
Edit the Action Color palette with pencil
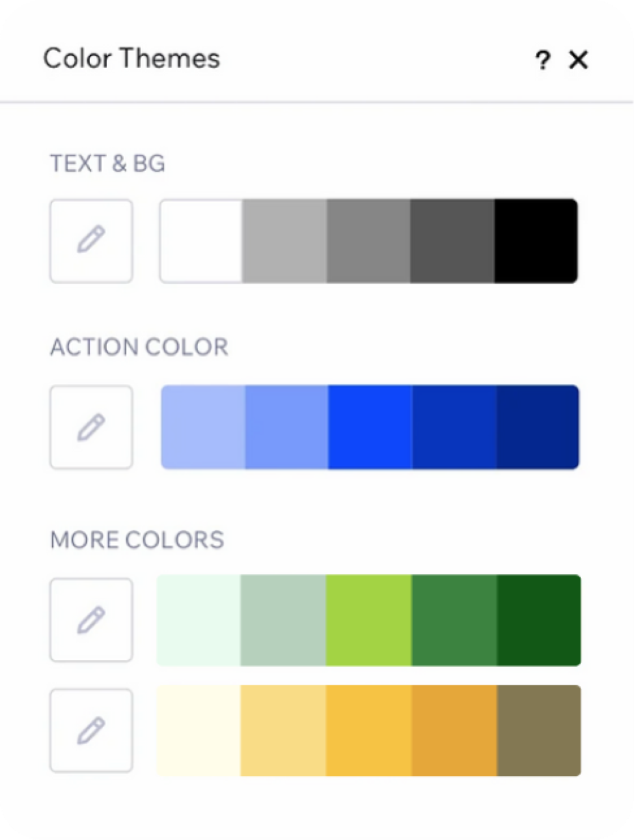pyautogui.click(x=91, y=427)
